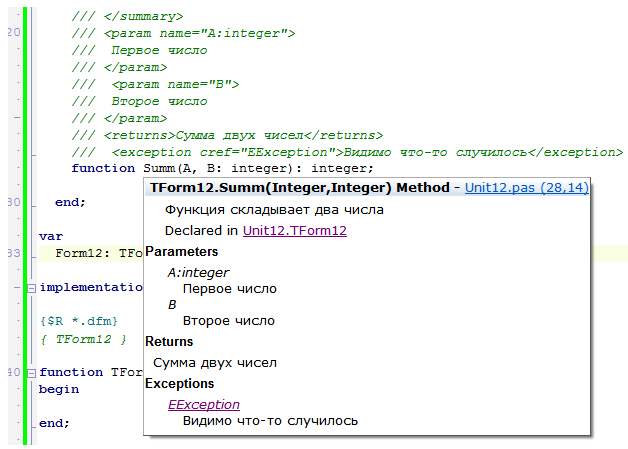Viewport: 628px width, 449px height.
Task: Click the 'Form12: TFo' declaration line
Action: tap(99, 254)
